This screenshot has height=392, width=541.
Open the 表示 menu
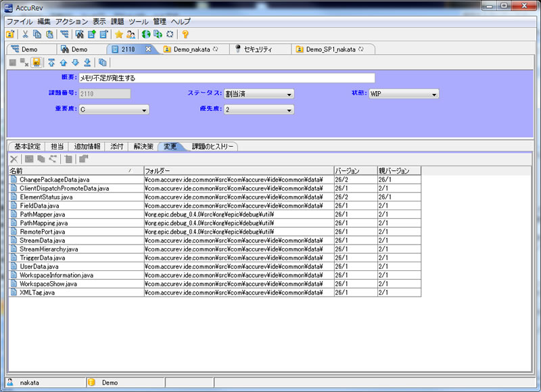99,22
